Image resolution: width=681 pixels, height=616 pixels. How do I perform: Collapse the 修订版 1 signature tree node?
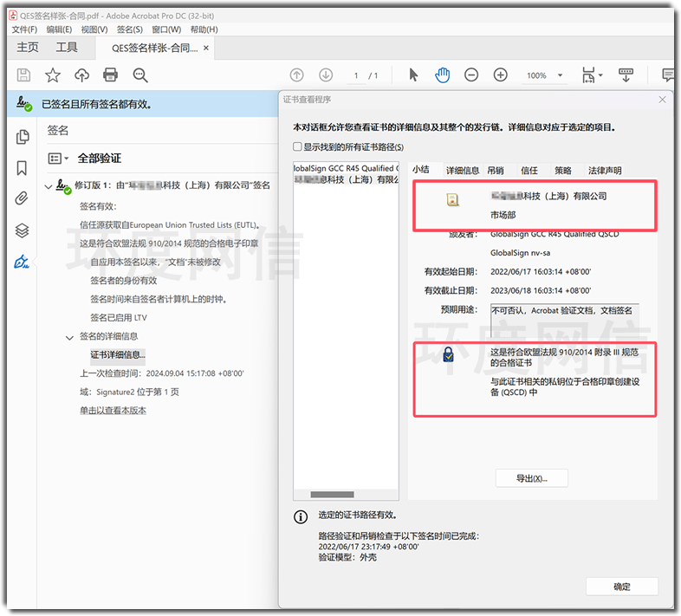(49, 187)
